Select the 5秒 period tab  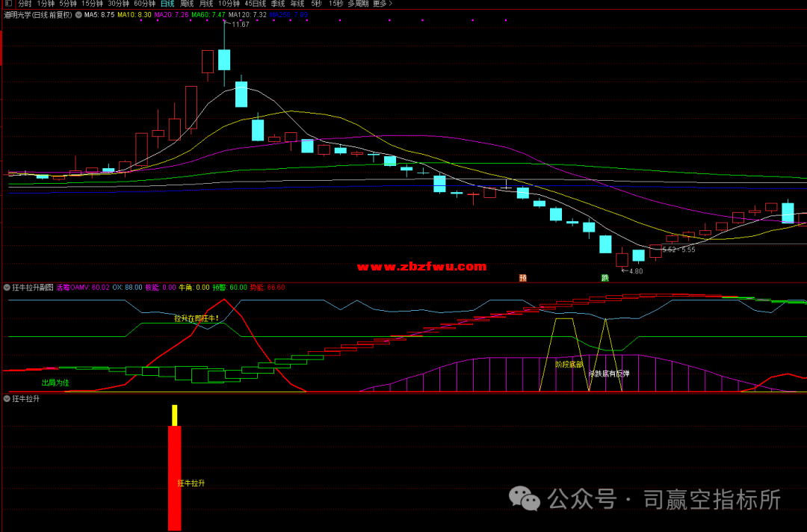[317, 4]
